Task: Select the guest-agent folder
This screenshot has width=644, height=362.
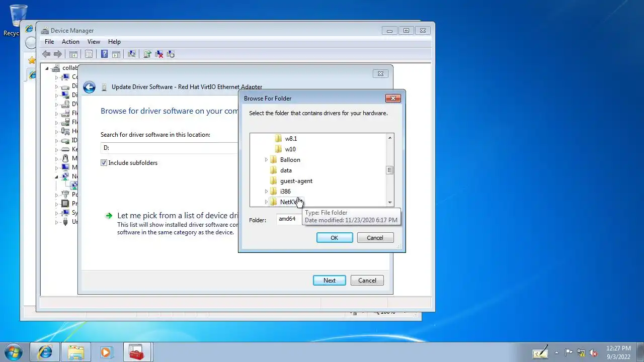Action: [296, 181]
